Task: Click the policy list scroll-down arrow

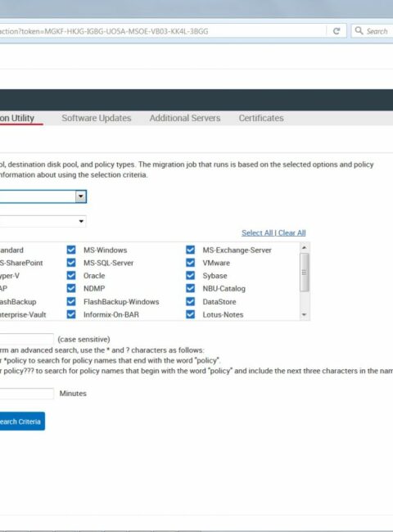Action: (x=304, y=315)
